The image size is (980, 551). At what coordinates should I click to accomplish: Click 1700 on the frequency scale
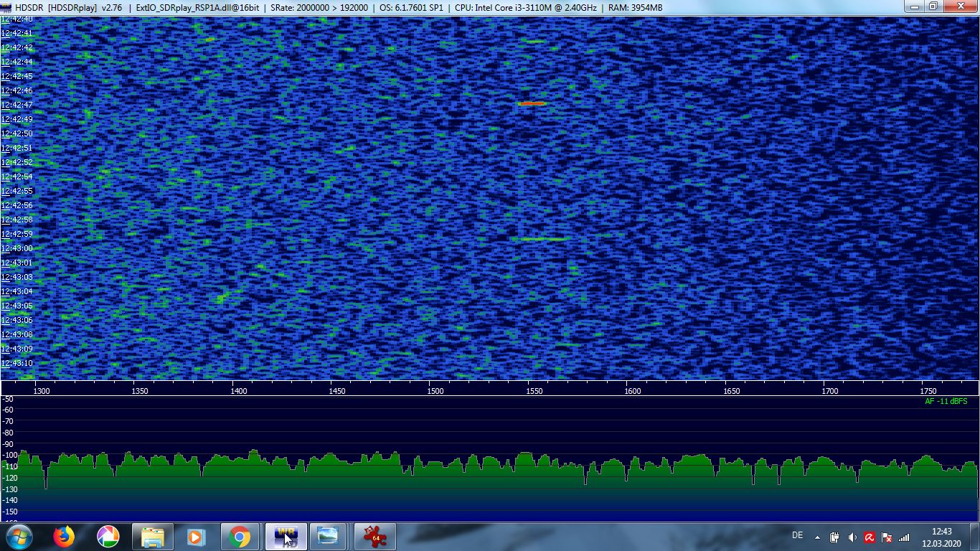click(829, 391)
